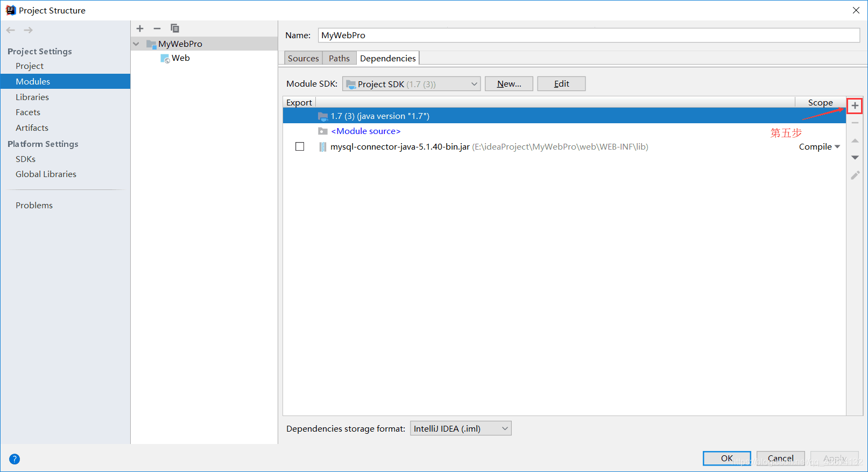Viewport: 868px width, 472px height.
Task: Click the Edit SDK button
Action: 561,84
